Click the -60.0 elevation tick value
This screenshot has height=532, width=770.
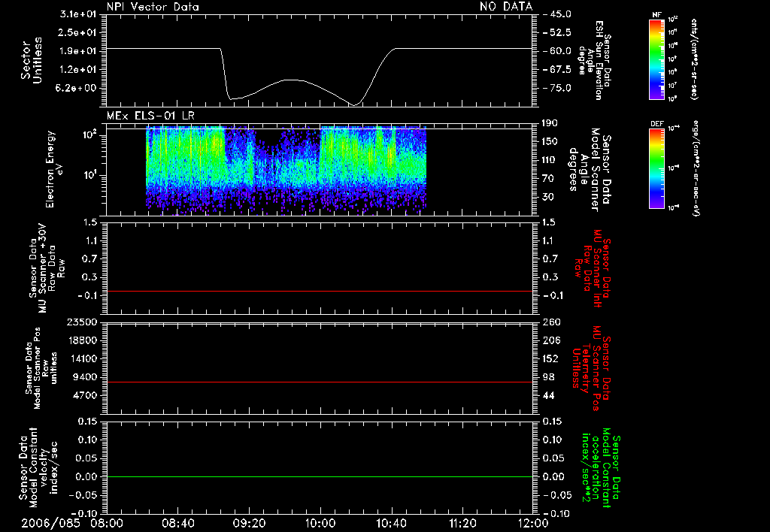tap(557, 51)
